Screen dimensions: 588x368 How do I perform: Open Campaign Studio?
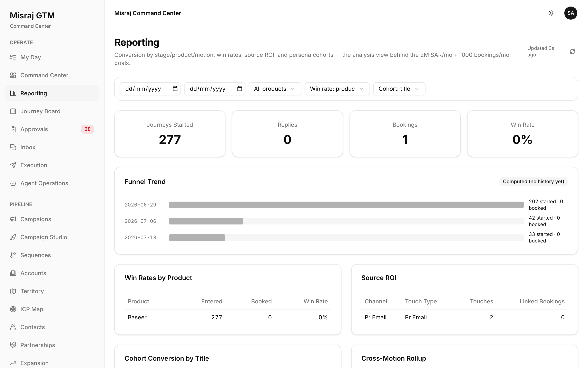click(x=52, y=237)
